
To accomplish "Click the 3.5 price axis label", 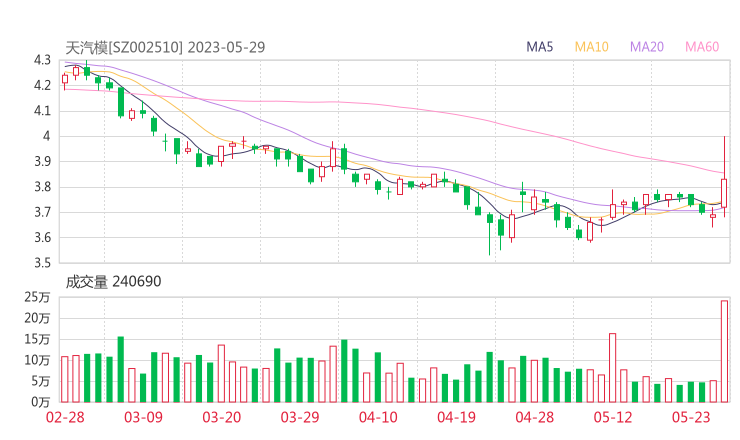I will click(42, 263).
